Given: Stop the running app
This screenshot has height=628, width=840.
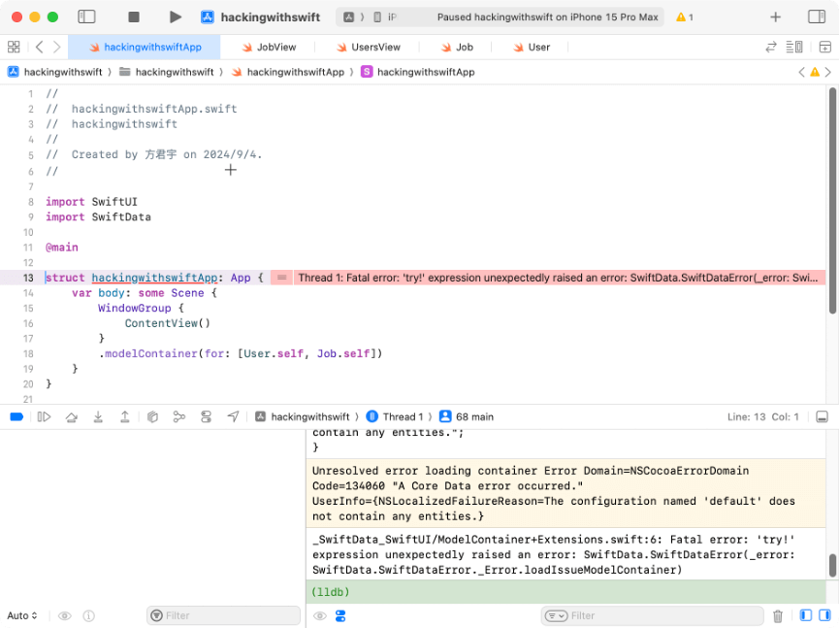Looking at the screenshot, I should tap(134, 17).
